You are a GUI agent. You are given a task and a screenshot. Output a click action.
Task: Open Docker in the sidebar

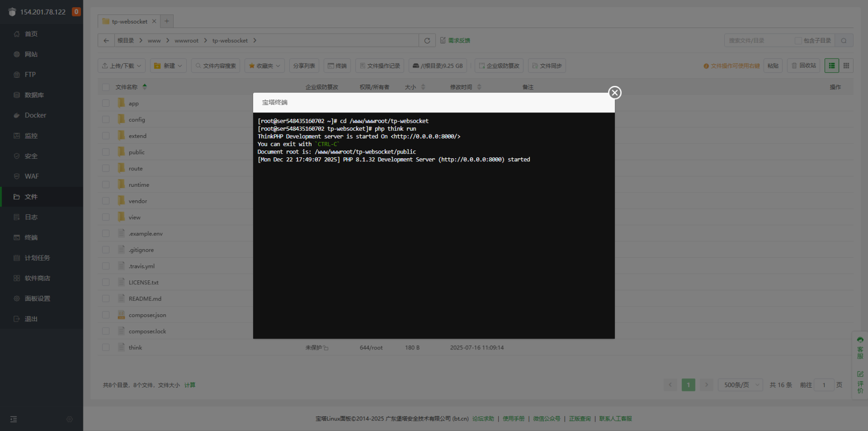click(35, 115)
